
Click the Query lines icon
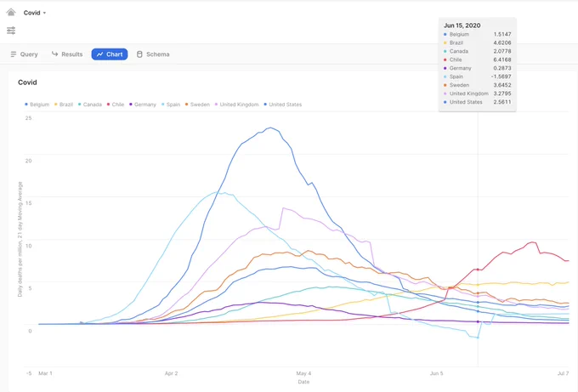[x=14, y=54]
